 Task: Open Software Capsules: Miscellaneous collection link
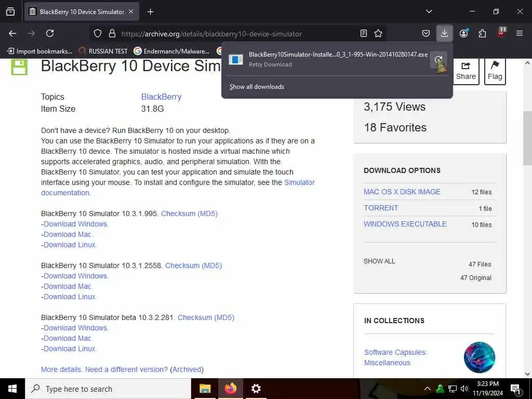[395, 357]
